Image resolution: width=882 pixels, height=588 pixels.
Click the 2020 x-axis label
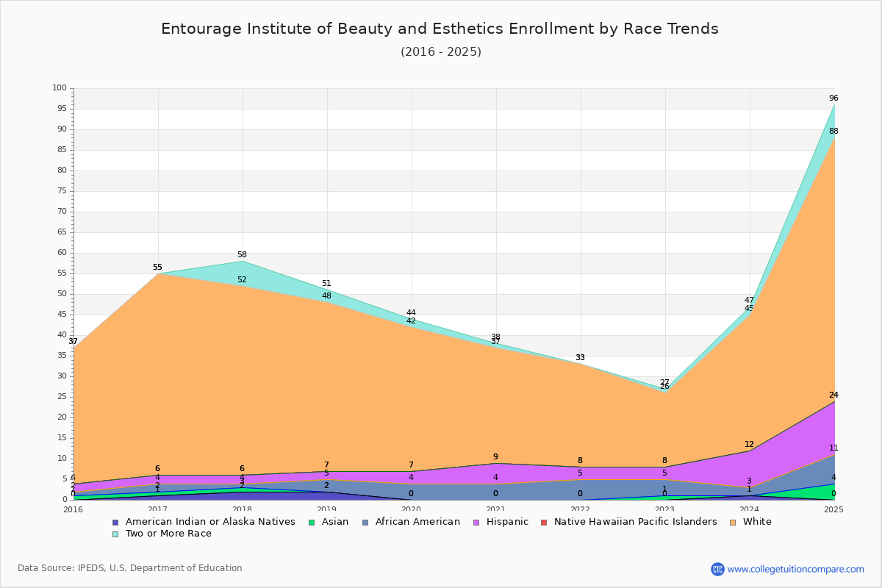tap(412, 509)
